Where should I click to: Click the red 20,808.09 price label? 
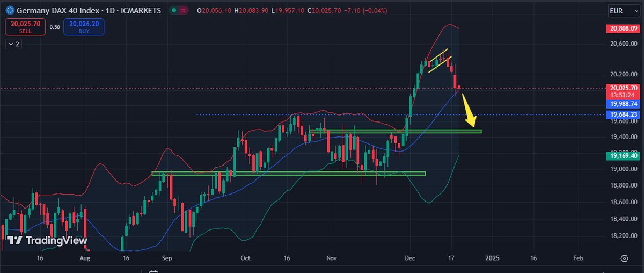pyautogui.click(x=624, y=28)
